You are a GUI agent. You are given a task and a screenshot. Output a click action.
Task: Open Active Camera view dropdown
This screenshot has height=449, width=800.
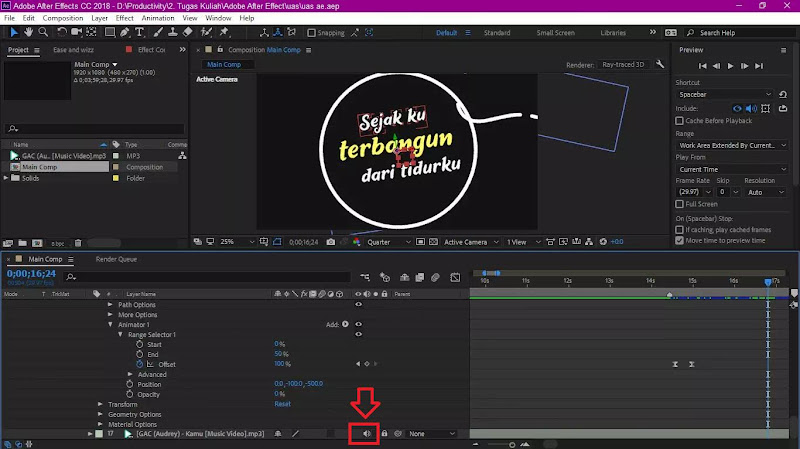point(471,242)
